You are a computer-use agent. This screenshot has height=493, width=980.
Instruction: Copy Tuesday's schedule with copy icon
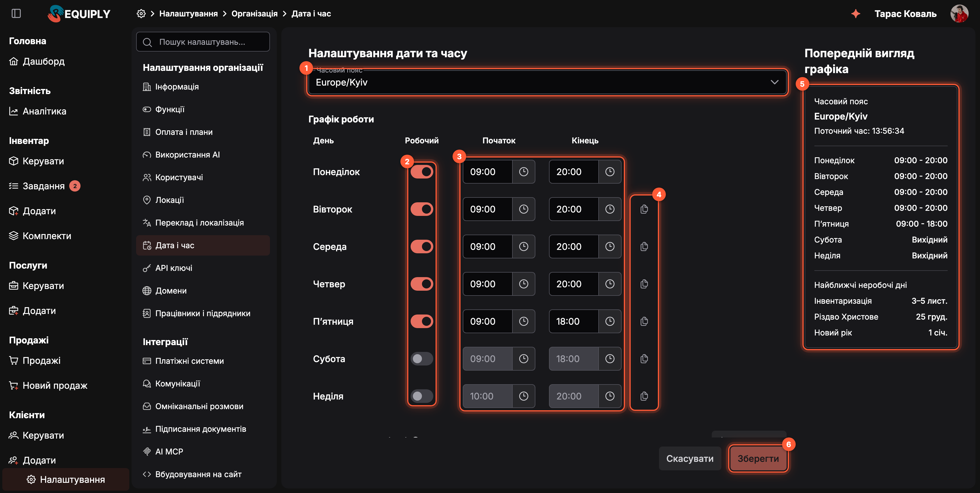[x=644, y=209]
